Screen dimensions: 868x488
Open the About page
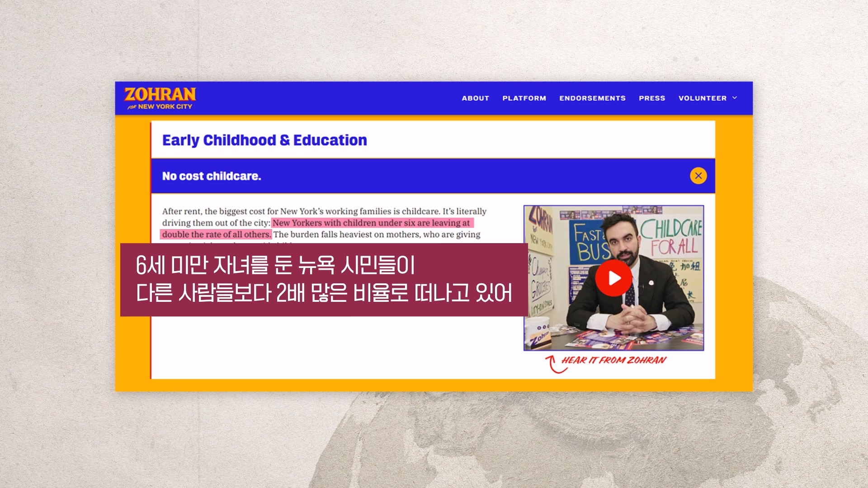(x=475, y=98)
